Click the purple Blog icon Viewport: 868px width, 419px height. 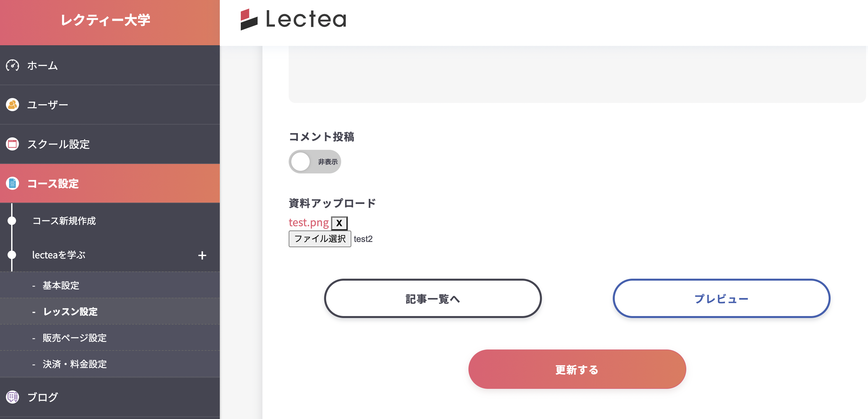coord(12,397)
